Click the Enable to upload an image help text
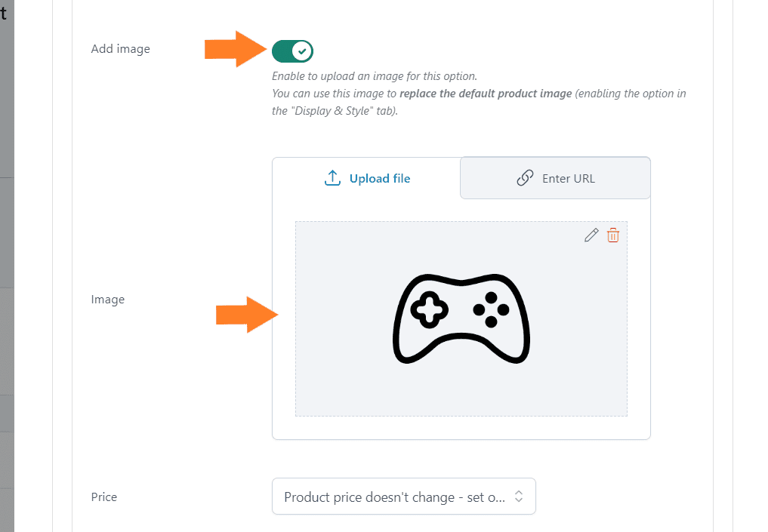The width and height of the screenshot is (768, 532). pyautogui.click(x=375, y=76)
